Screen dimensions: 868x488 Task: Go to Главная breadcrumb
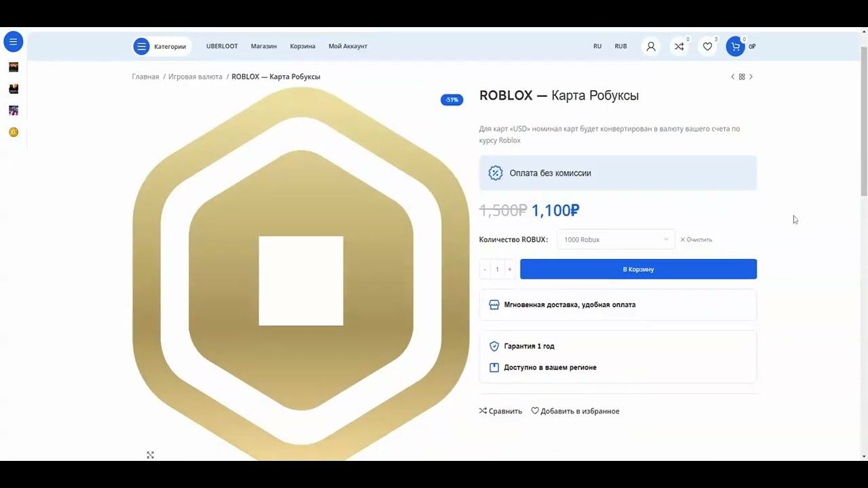click(x=145, y=77)
